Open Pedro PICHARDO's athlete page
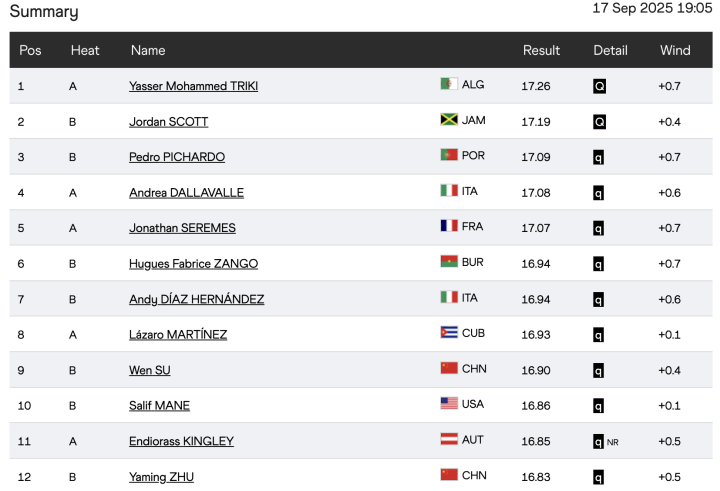The height and width of the screenshot is (491, 720). (x=176, y=157)
